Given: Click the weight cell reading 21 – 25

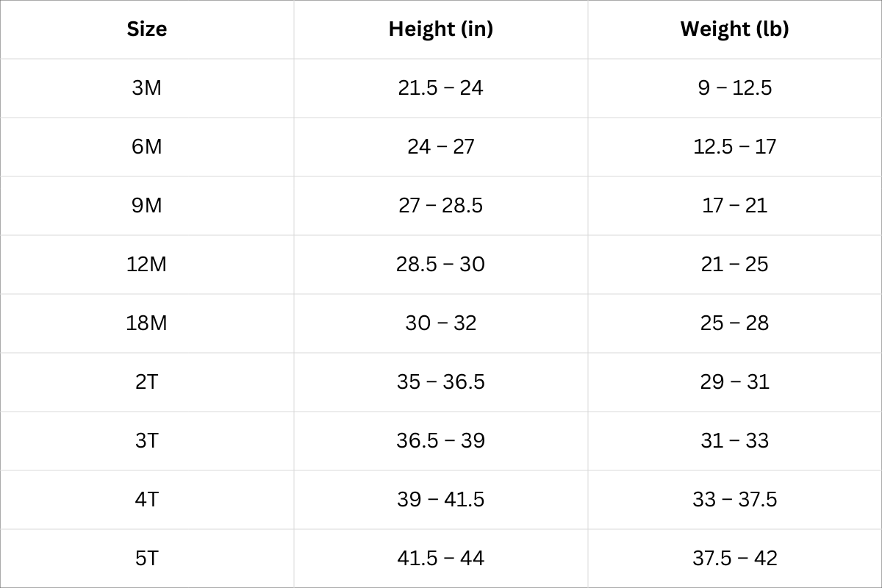Looking at the screenshot, I should point(734,265).
